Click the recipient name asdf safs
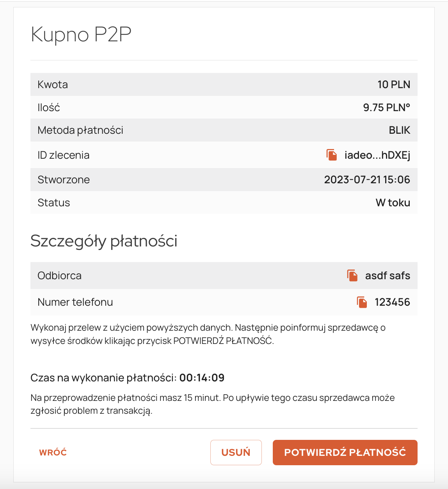Viewport: 448px width, 489px height. (388, 276)
